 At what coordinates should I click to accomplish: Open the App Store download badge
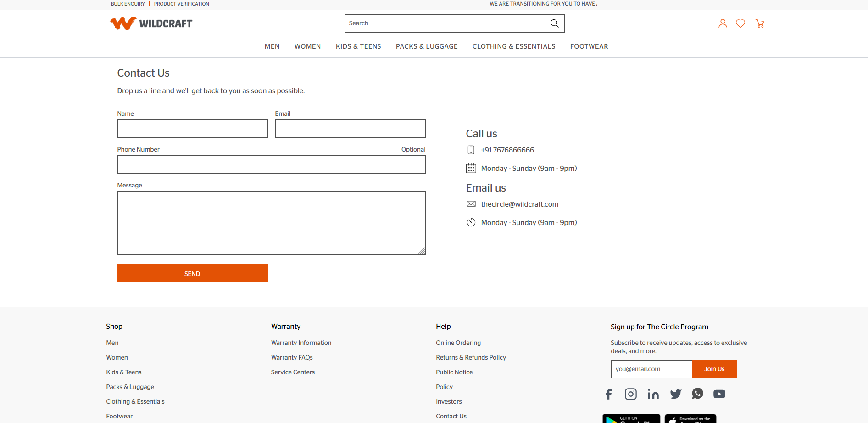click(x=690, y=418)
